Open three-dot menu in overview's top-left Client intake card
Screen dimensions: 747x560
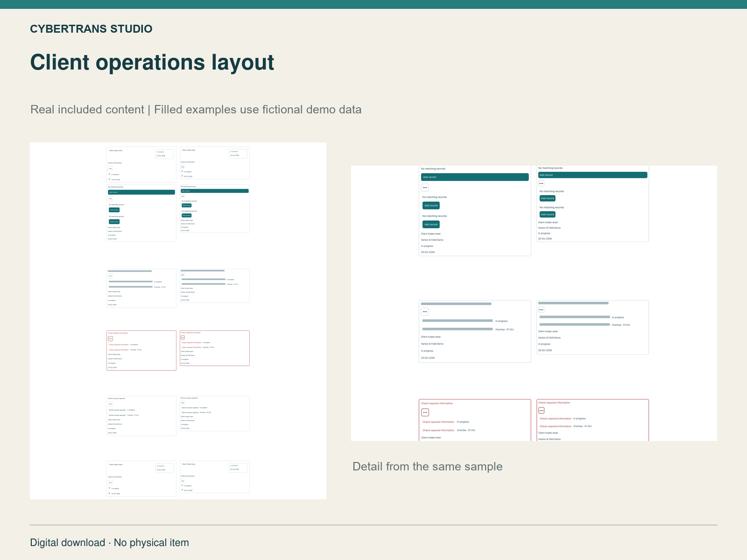(x=110, y=168)
